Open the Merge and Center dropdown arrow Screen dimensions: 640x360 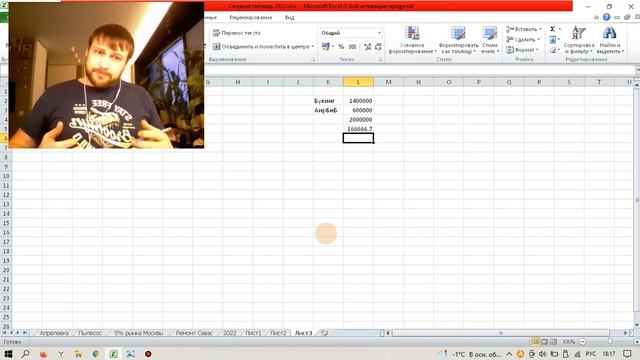point(313,47)
